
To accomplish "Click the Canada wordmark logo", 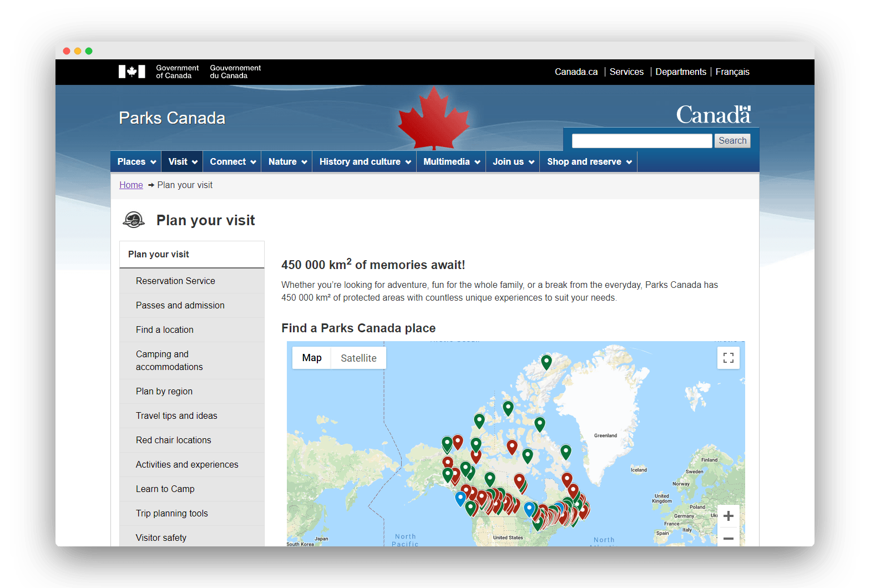I will coord(714,115).
